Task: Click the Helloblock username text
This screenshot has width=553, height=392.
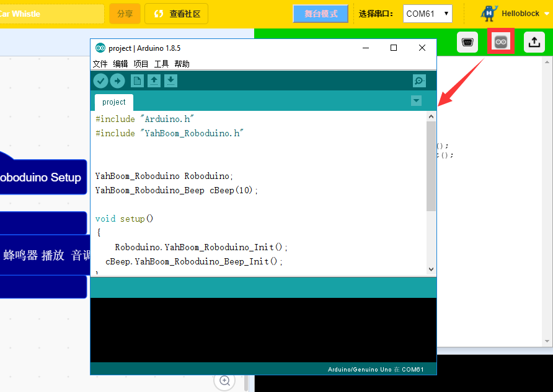Action: click(520, 14)
